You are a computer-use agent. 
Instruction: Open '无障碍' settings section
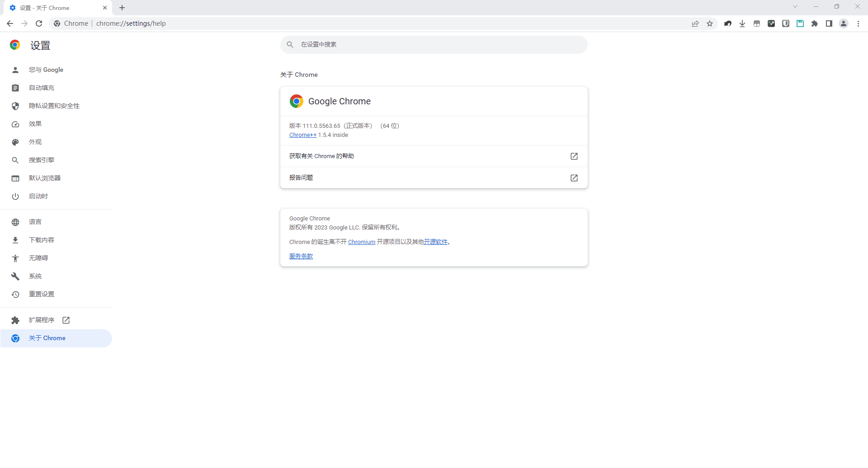57,258
